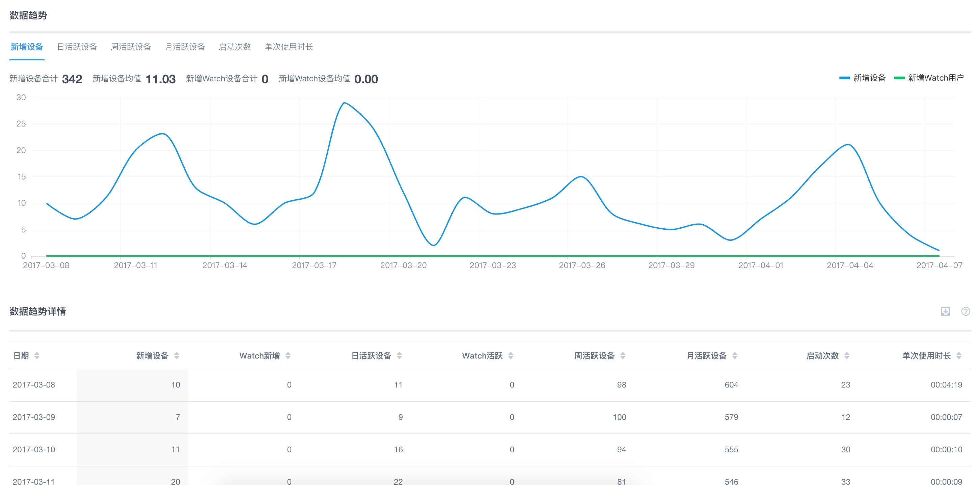Click green 新增Watch用户 legend color marker
This screenshot has width=980, height=485.
pos(899,78)
